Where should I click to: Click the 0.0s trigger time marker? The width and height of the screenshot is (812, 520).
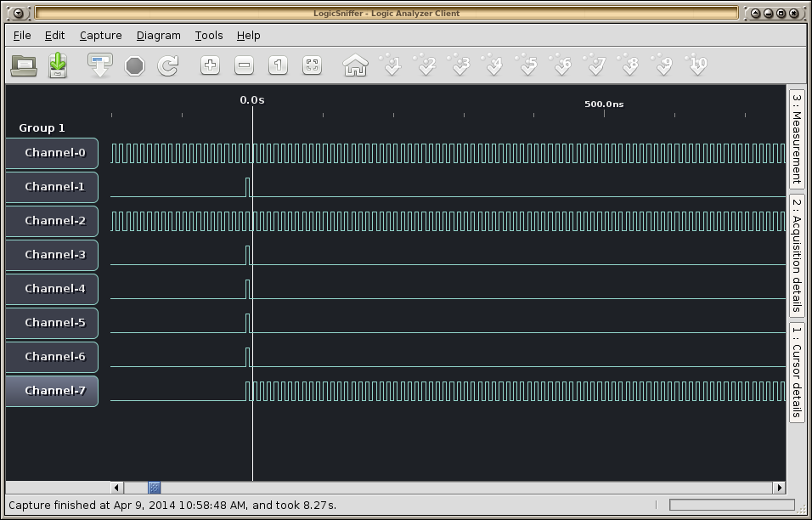tap(252, 100)
